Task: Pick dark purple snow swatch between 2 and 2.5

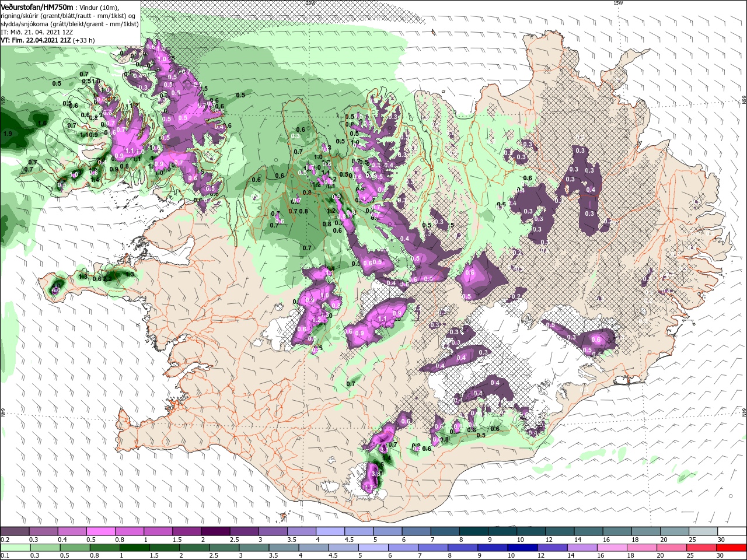Action: pos(215,531)
